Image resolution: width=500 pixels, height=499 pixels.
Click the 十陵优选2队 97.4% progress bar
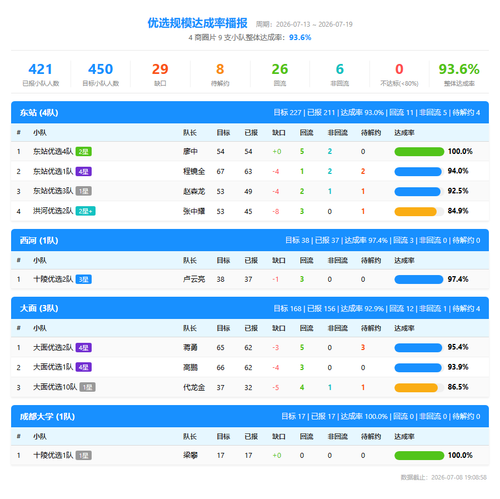(419, 279)
